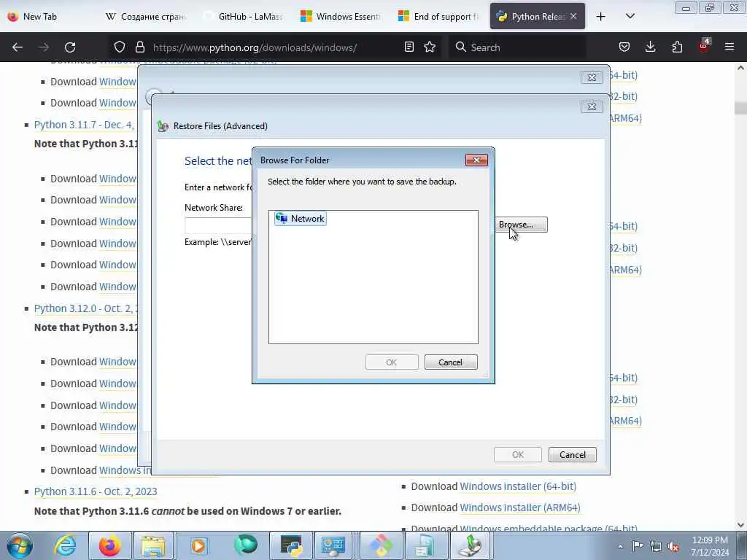Open the Python console taskbar icon
The height and width of the screenshot is (560, 747).
tap(291, 545)
